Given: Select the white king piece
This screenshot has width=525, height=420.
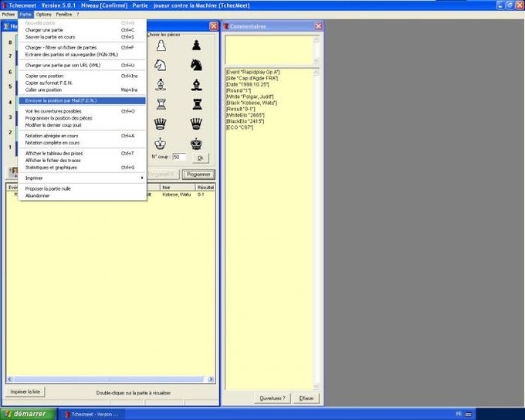Looking at the screenshot, I should coord(161,144).
